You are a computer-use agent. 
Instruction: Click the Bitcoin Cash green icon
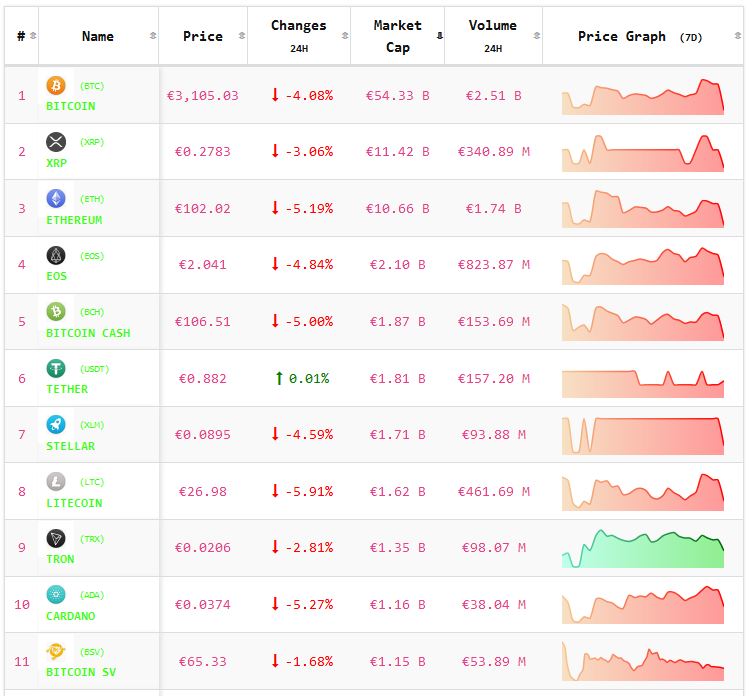[56, 312]
